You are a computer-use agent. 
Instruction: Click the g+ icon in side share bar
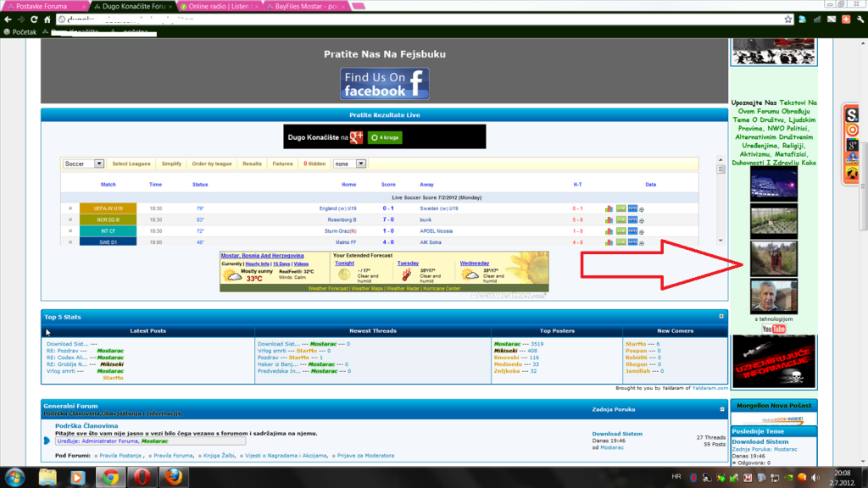(852, 145)
